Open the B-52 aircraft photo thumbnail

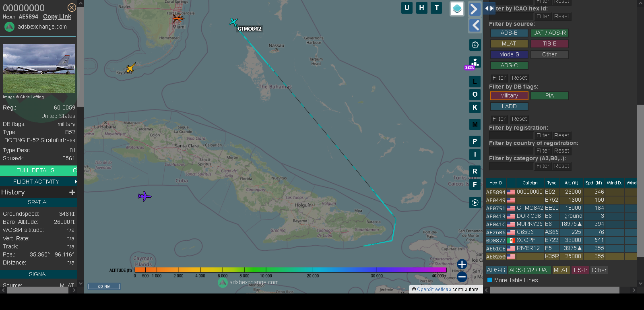click(x=39, y=68)
